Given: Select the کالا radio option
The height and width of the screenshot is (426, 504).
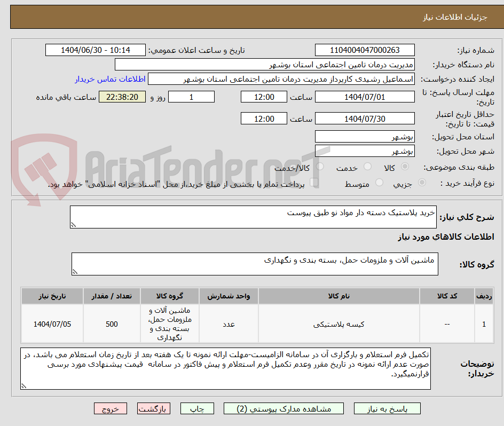Looking at the screenshot, I should pos(405,166).
